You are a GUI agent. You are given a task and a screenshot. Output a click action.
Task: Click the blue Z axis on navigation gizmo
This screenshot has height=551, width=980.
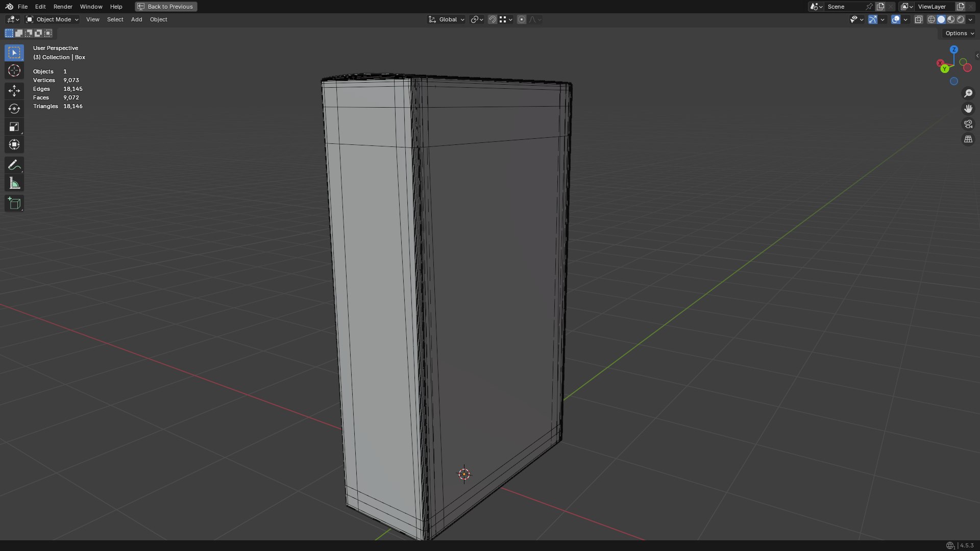pyautogui.click(x=953, y=49)
